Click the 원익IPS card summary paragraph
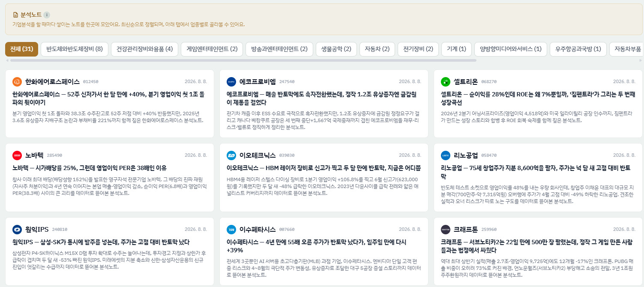Image resolution: width=644 pixels, height=287 pixels. pos(108,260)
